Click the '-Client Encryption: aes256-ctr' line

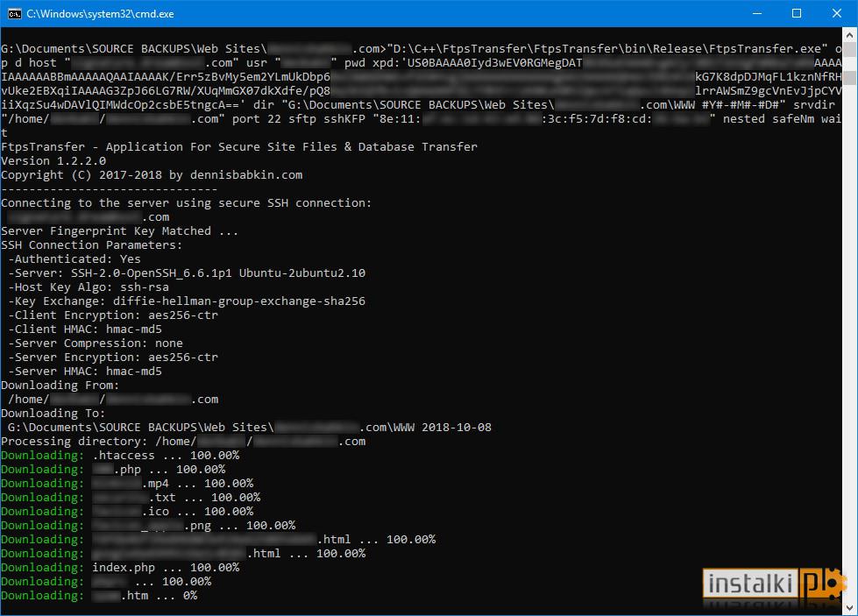click(113, 315)
